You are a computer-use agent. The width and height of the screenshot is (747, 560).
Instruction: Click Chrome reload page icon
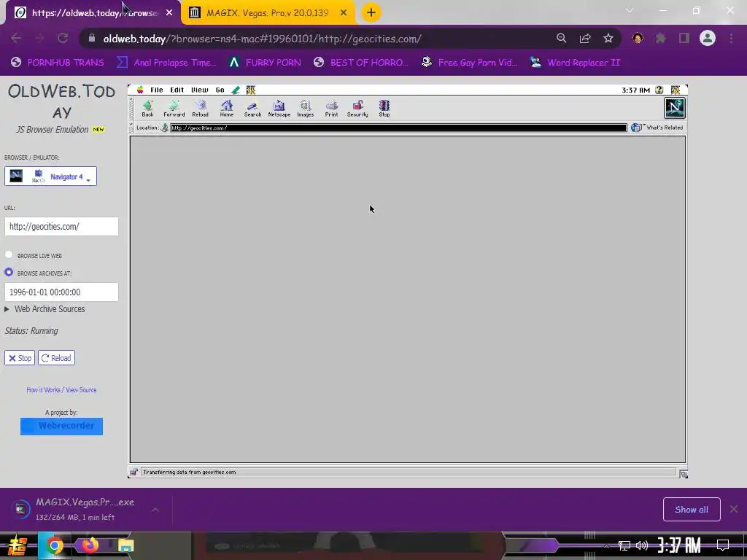coord(63,39)
